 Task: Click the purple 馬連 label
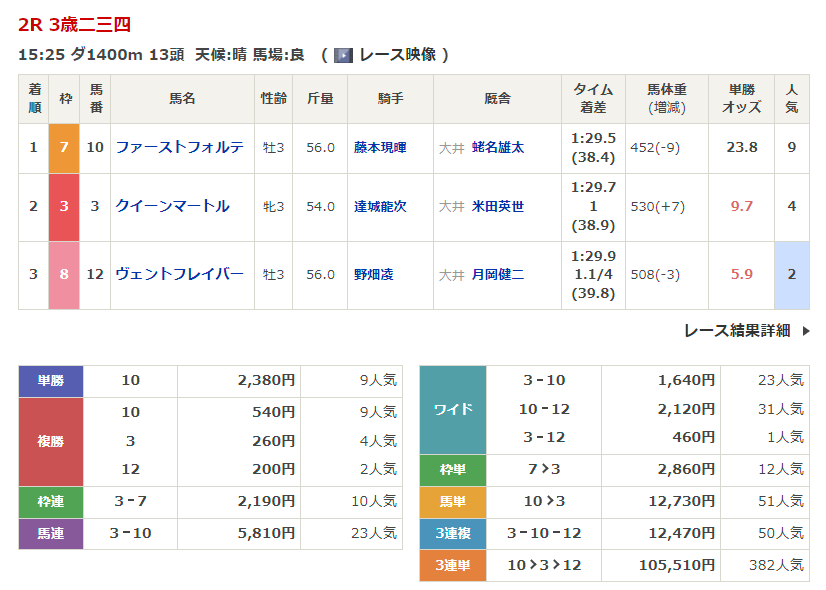(x=51, y=533)
